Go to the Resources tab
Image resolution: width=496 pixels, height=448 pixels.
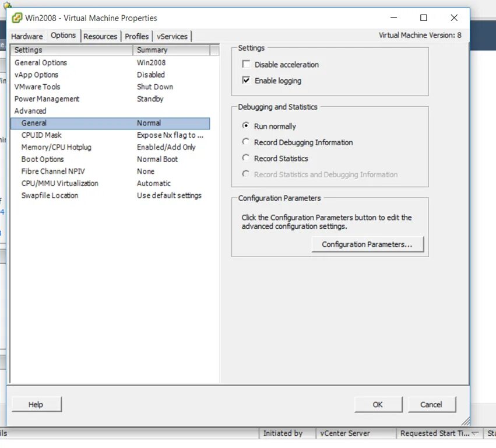100,36
